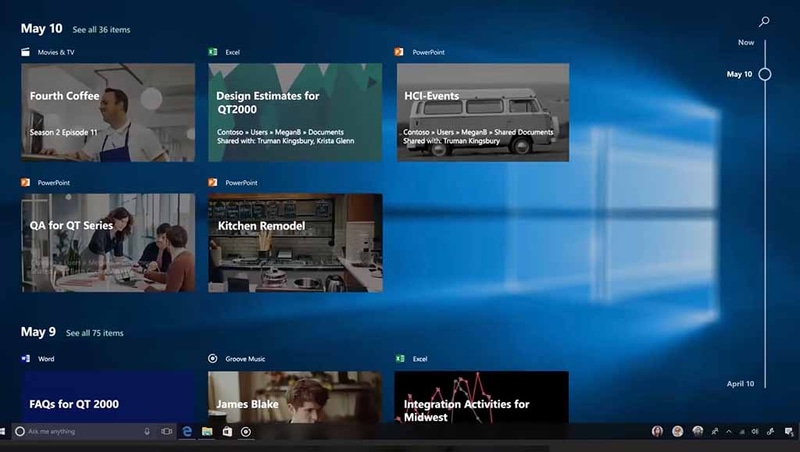Click the Excel icon above Integration Activities
The width and height of the screenshot is (800, 452).
click(400, 359)
